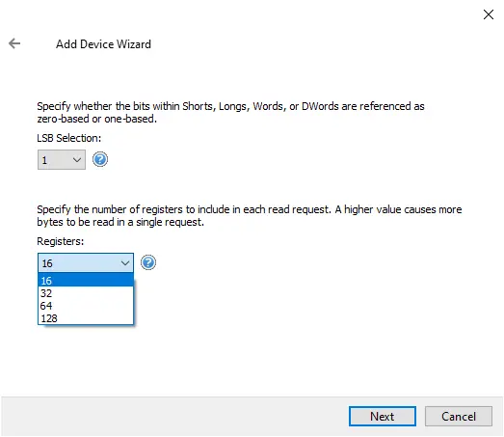Select the highlighted 16 option in list
The width and height of the screenshot is (504, 437).
(x=86, y=281)
